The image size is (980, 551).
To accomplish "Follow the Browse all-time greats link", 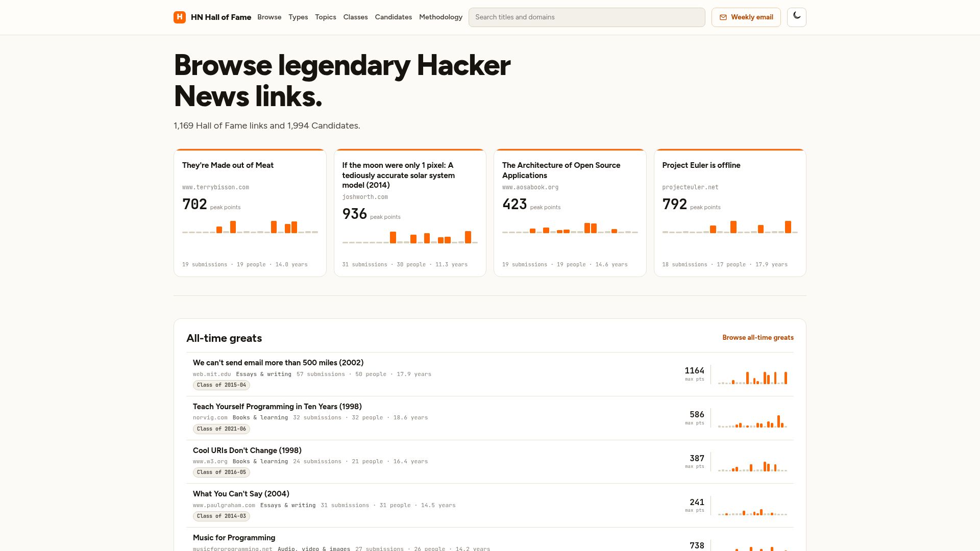I will click(758, 338).
